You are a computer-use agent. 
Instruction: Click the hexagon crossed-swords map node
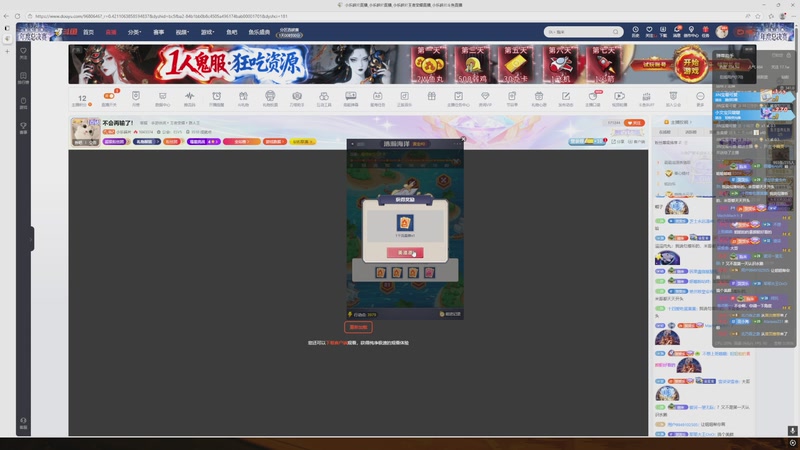point(443,180)
